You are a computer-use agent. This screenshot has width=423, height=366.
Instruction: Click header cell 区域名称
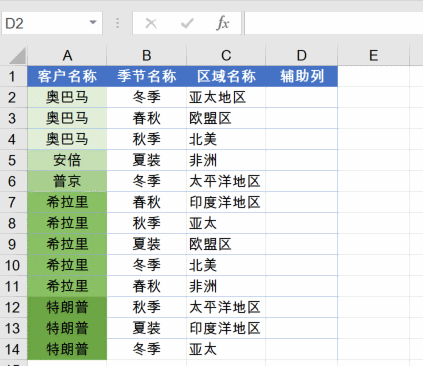click(x=226, y=76)
